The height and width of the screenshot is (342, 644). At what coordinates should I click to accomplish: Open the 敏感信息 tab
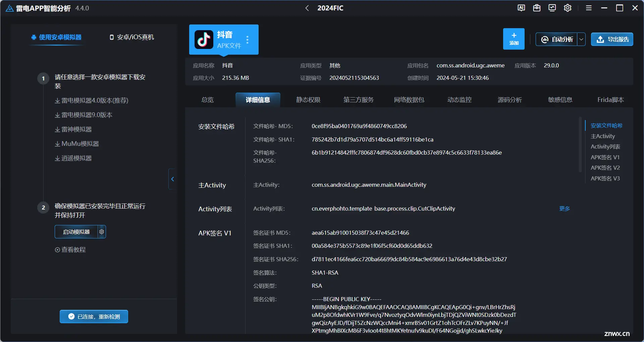[x=560, y=100]
